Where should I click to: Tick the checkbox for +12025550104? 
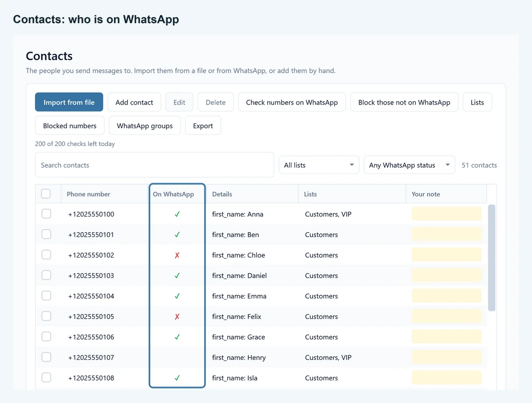46,296
